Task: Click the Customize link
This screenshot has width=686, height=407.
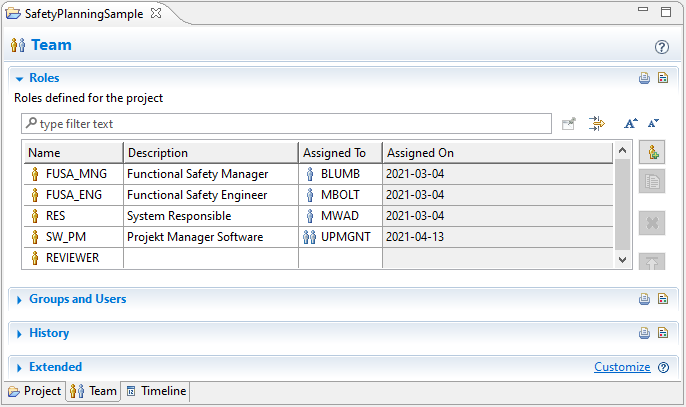Action: point(622,367)
